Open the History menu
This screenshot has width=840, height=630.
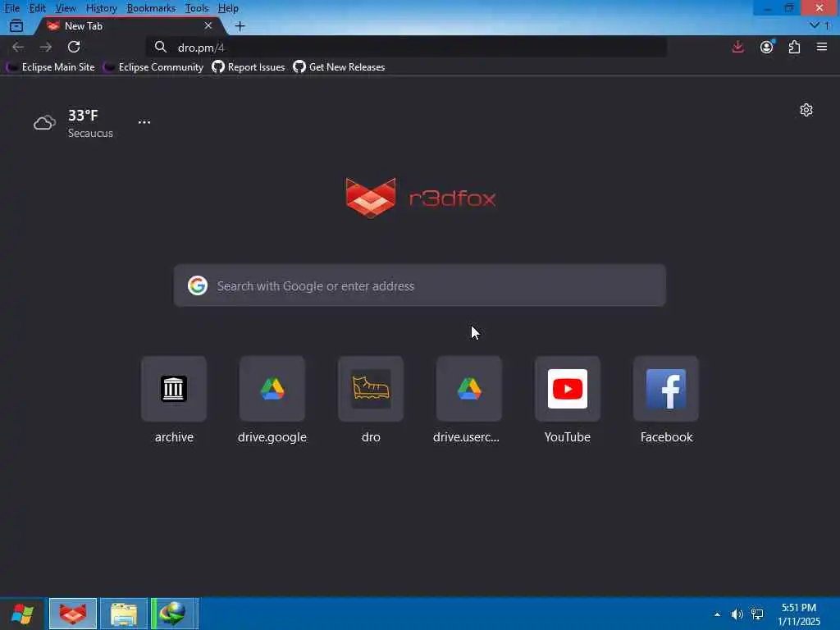point(101,8)
